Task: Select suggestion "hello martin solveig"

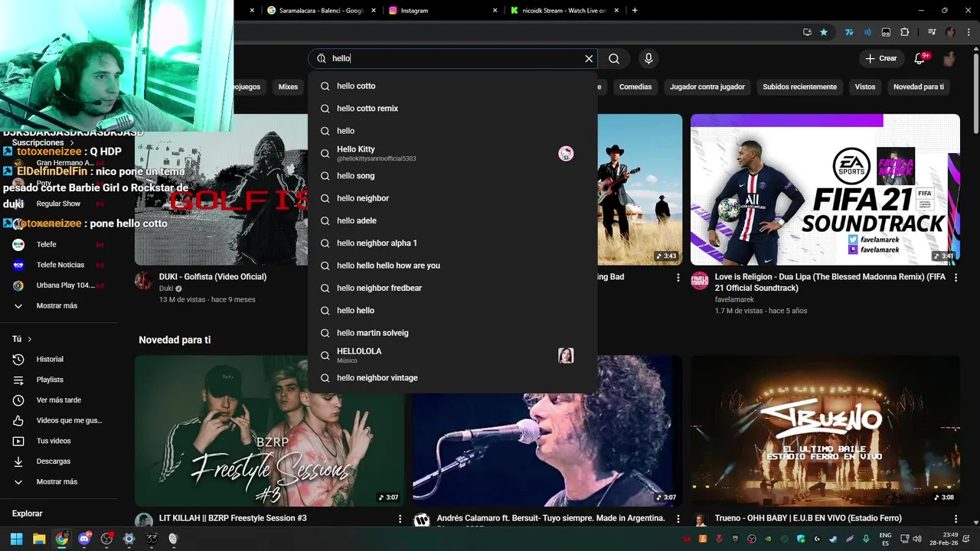Action: coord(452,333)
